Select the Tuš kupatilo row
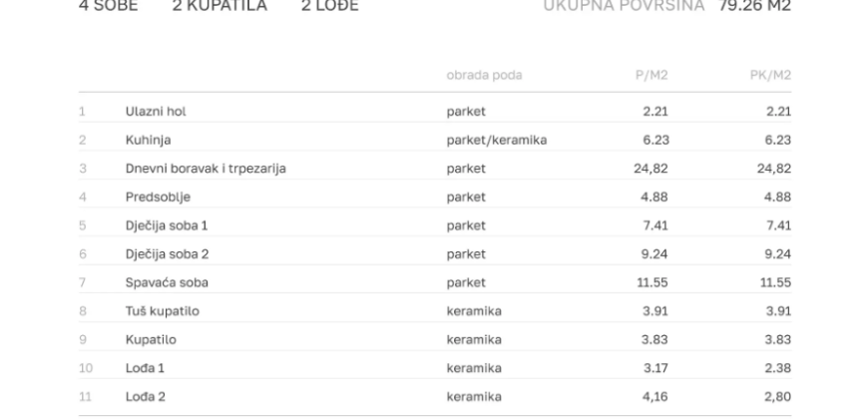The width and height of the screenshot is (868, 419). click(x=435, y=311)
